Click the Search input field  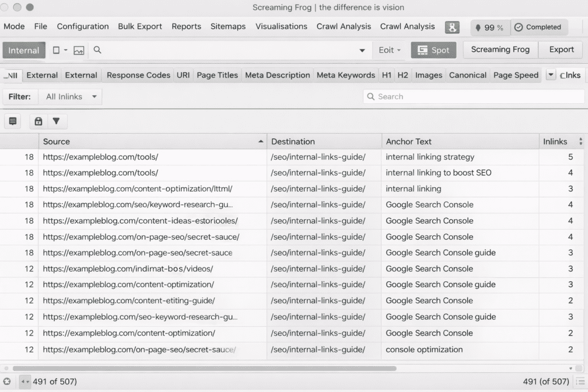(474, 96)
